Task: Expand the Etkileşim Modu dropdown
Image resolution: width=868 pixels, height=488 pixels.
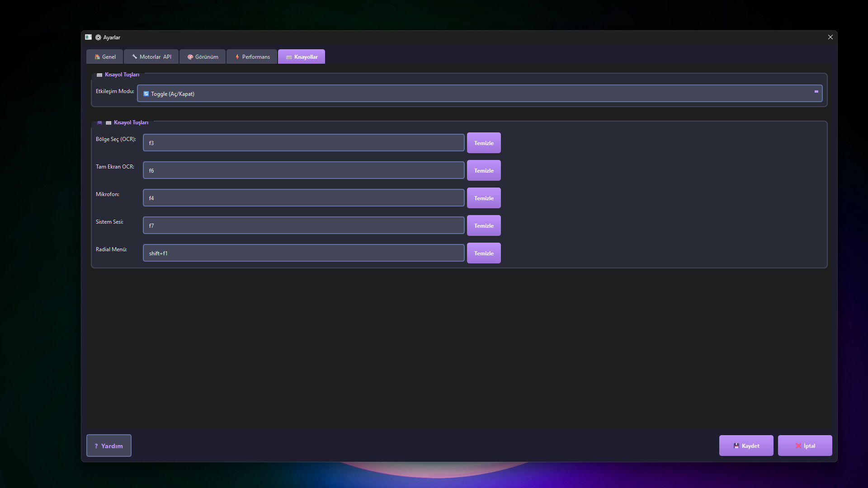Action: [479, 94]
